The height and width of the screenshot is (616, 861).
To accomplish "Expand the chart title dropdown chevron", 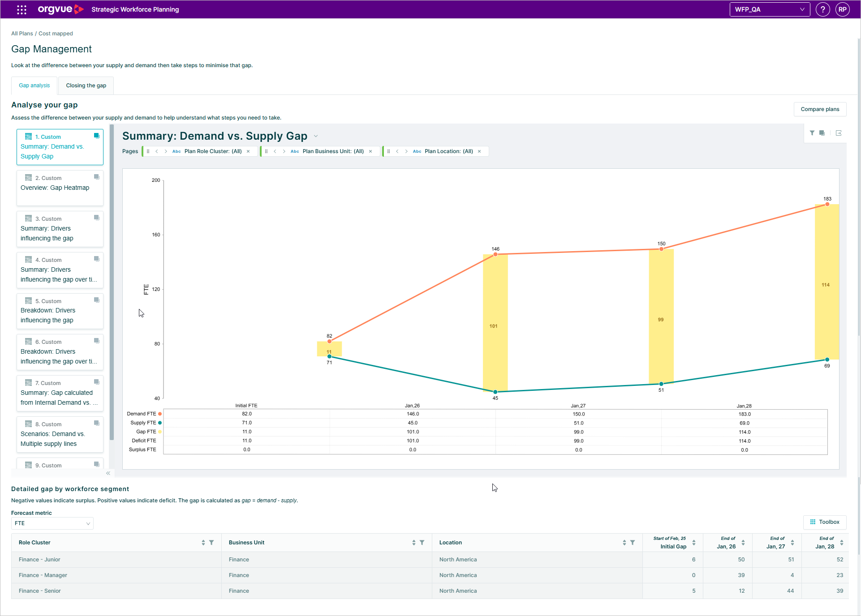I will (316, 136).
